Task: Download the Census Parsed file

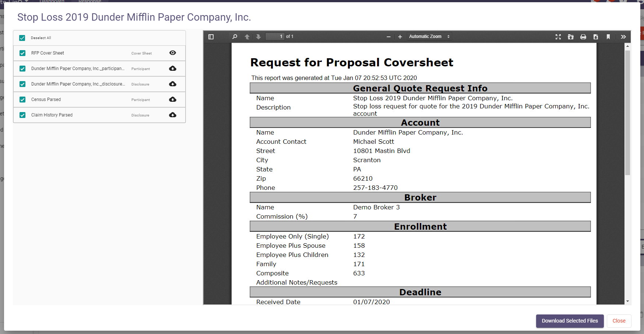Action: coord(172,100)
